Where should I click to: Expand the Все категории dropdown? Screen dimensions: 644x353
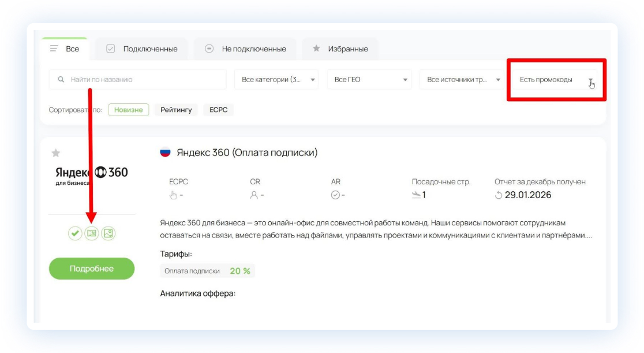click(276, 79)
